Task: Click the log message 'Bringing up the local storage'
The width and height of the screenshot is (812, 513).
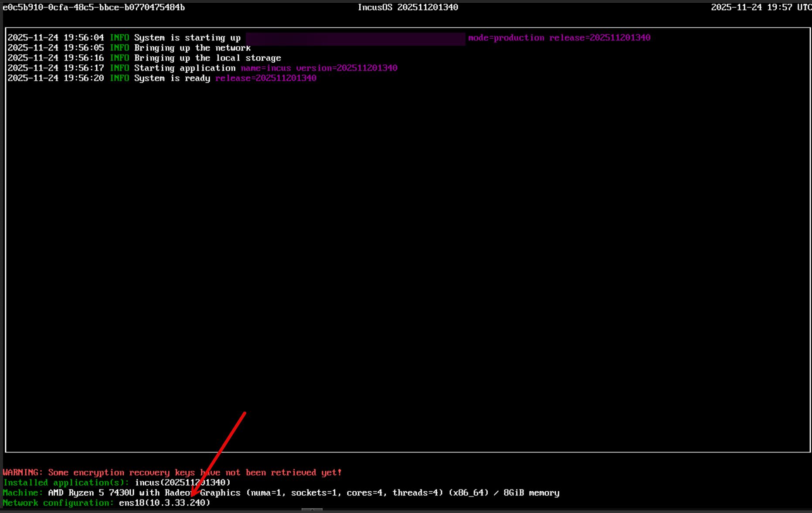Action: 207,58
